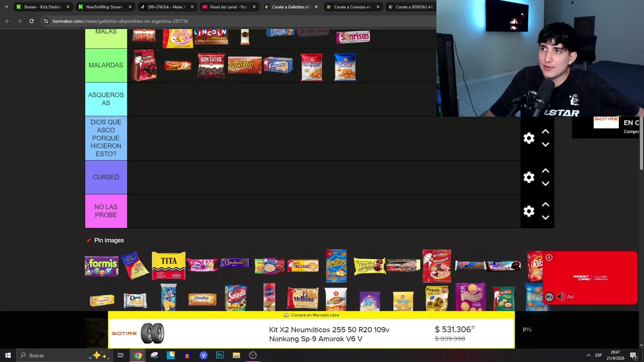This screenshot has height=362, width=644.
Task: Move DIOS QUE ASCO tier up
Action: (545, 132)
